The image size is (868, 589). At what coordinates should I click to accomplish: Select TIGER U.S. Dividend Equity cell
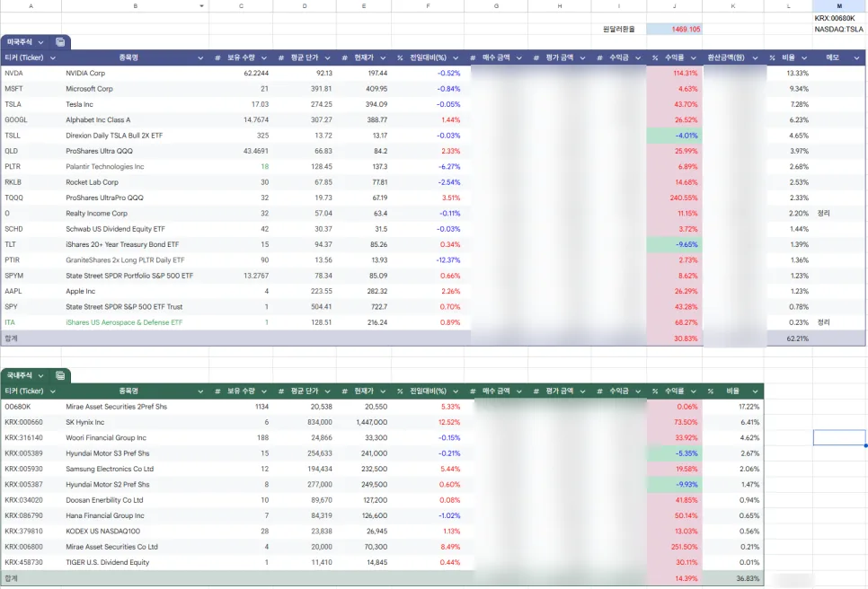[135, 562]
